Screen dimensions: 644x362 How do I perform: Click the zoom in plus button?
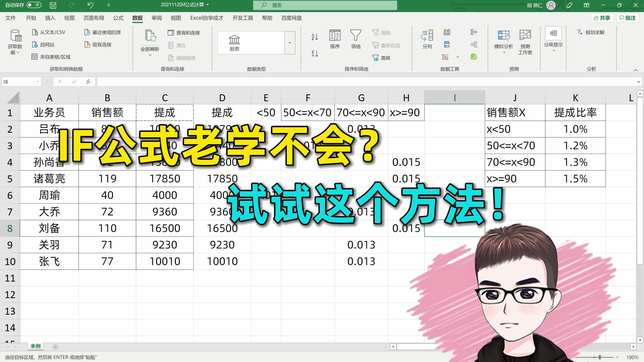tap(617, 357)
